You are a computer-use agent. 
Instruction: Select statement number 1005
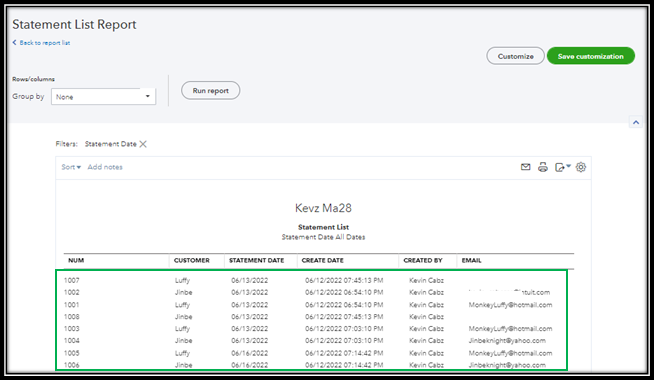pos(71,353)
